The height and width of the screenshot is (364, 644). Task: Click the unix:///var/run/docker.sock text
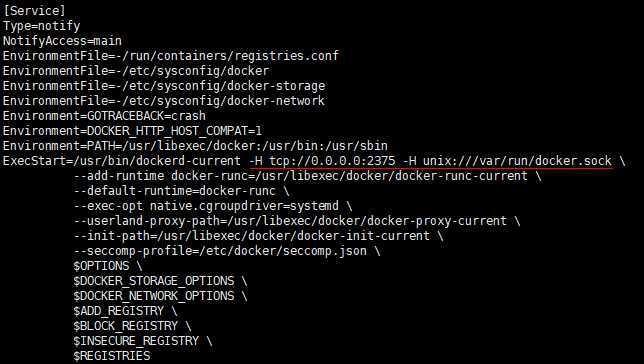click(x=518, y=161)
